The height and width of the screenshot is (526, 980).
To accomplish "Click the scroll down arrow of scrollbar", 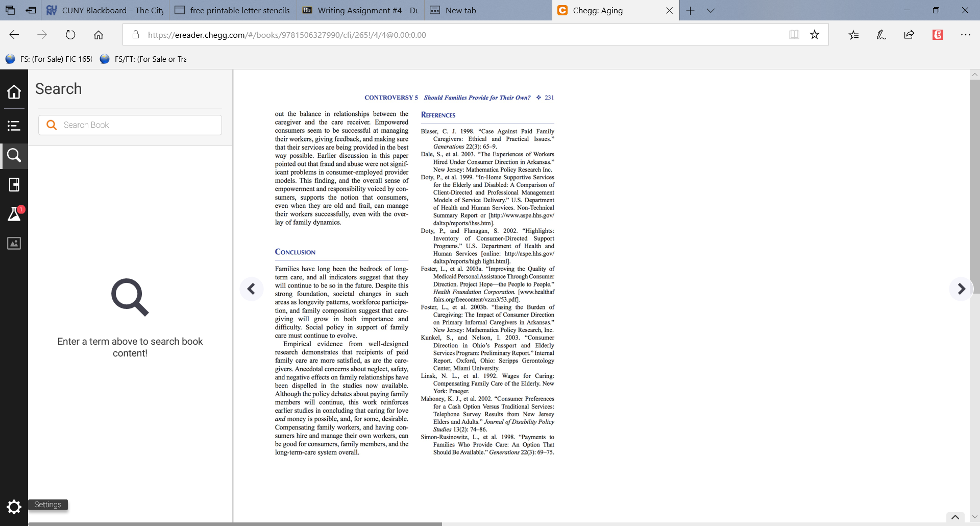I will 974,517.
